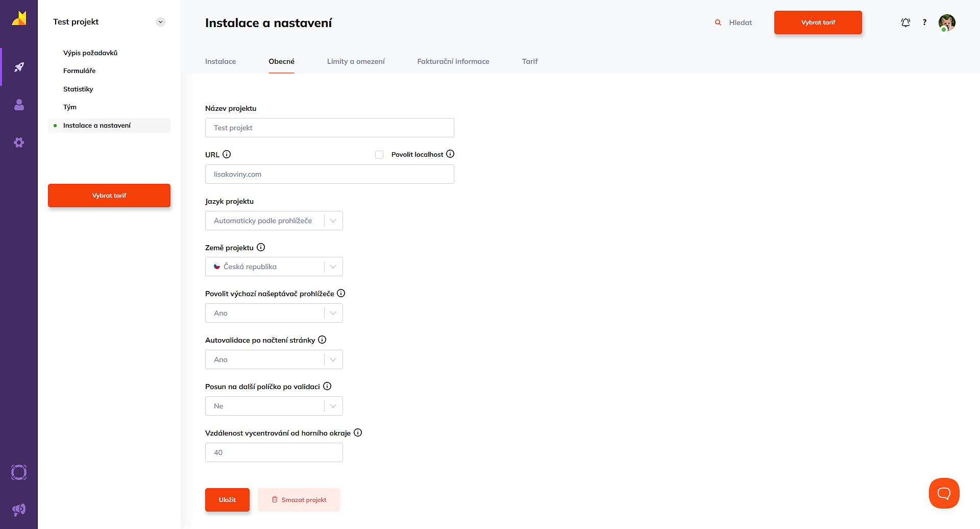Expand the Test projekt project switcher
This screenshot has width=980, height=529.
pyautogui.click(x=160, y=22)
